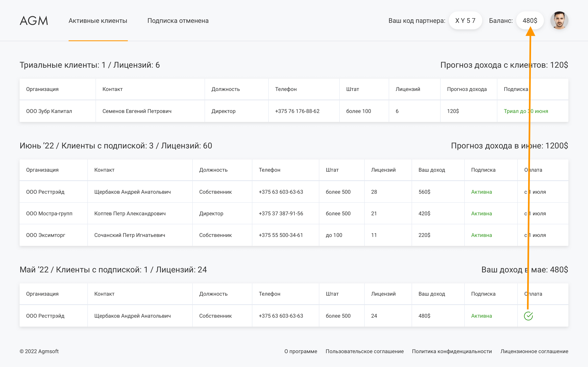Viewport: 588px width, 367px height.
Task: Click the AGM logo
Action: tap(34, 21)
